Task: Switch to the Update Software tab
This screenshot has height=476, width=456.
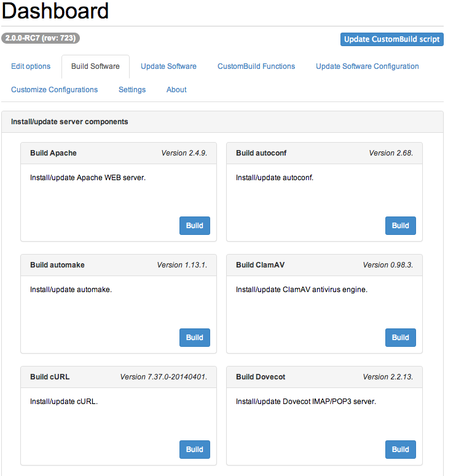Action: pos(168,66)
